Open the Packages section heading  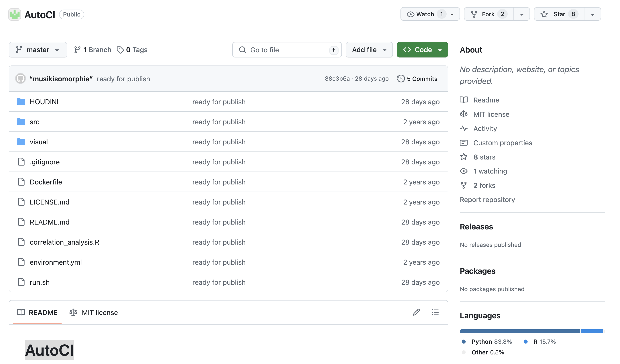(x=478, y=271)
